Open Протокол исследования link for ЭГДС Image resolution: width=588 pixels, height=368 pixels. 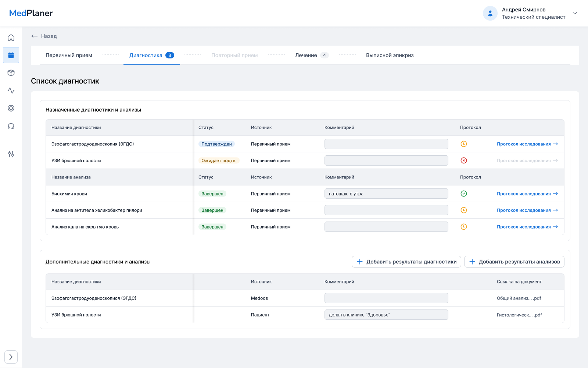527,144
